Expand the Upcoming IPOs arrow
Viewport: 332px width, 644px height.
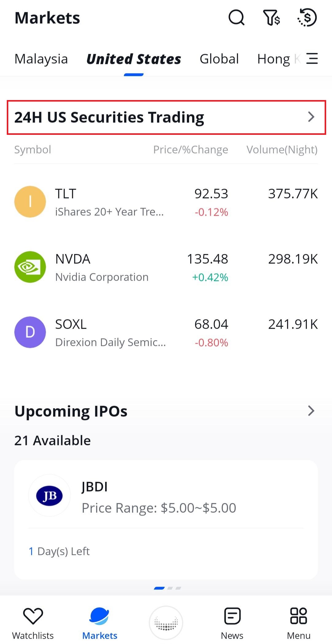[x=311, y=411]
